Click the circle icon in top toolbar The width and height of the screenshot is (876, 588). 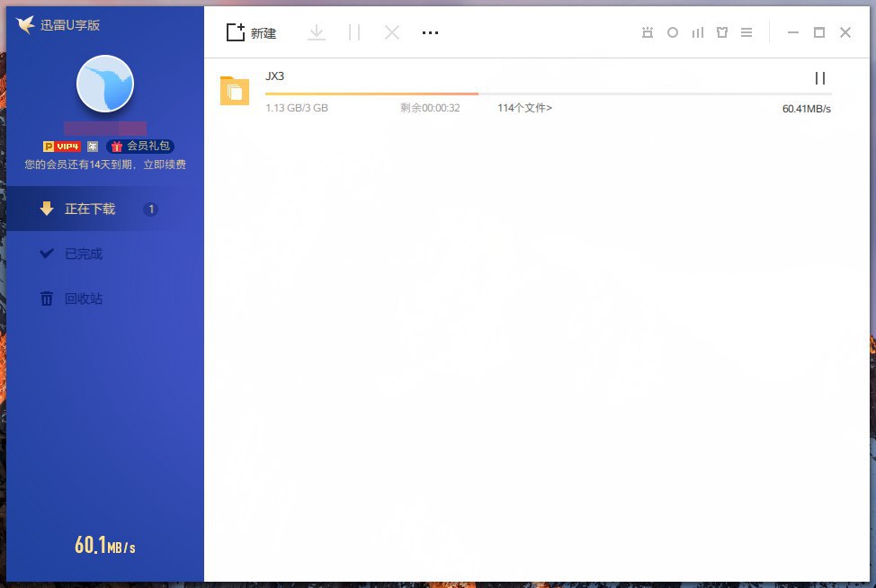click(673, 32)
